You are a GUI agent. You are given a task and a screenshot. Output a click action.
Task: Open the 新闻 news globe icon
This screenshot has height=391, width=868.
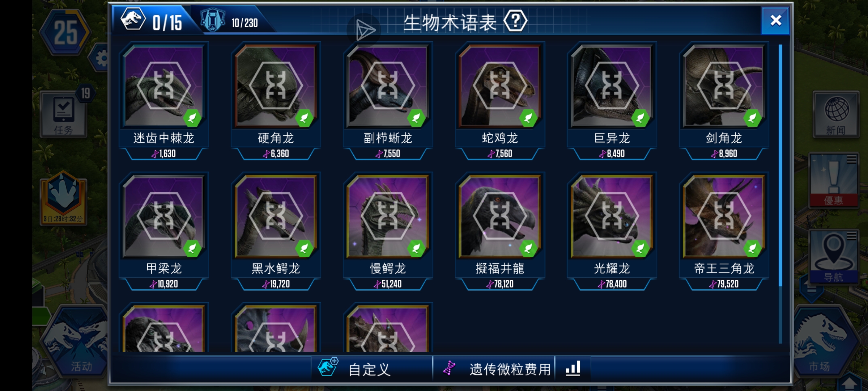point(836,114)
